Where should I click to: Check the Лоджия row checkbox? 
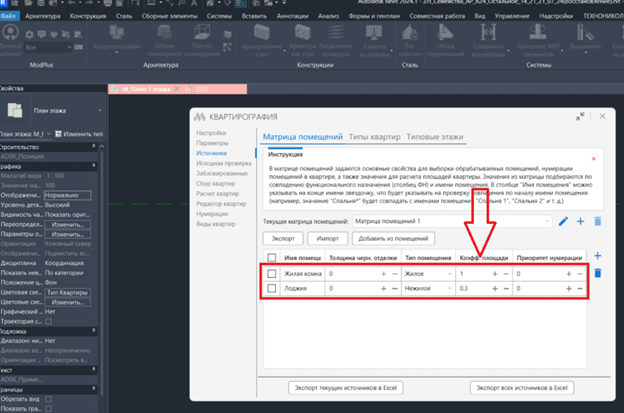pyautogui.click(x=272, y=288)
